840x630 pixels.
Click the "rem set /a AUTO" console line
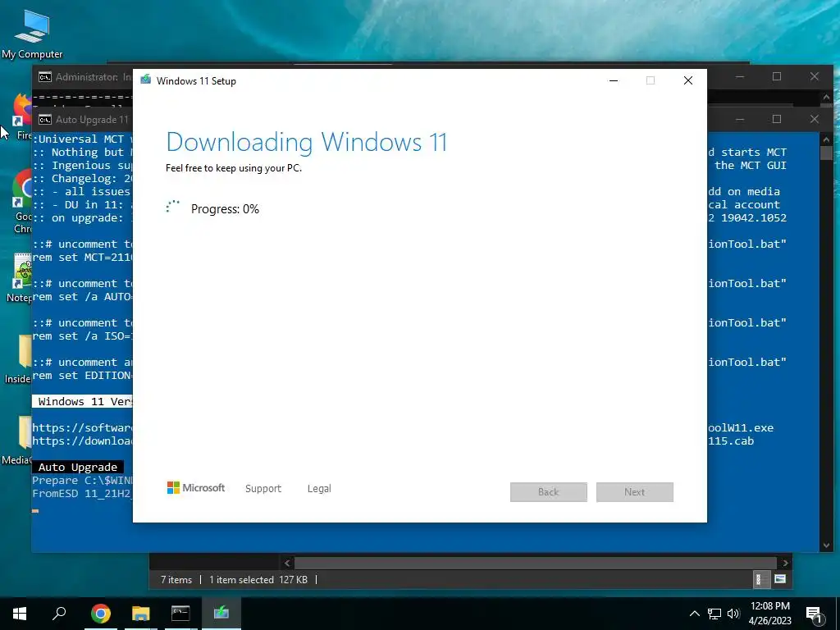[x=83, y=297]
